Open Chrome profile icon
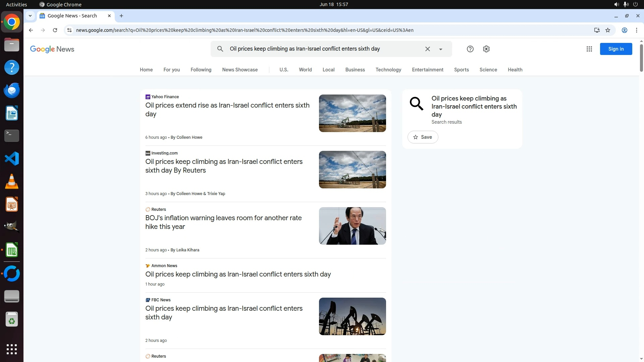This screenshot has width=644, height=362. click(624, 30)
